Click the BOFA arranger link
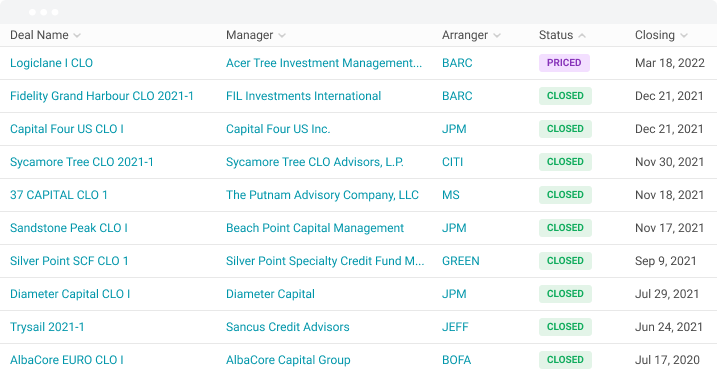 pos(456,360)
